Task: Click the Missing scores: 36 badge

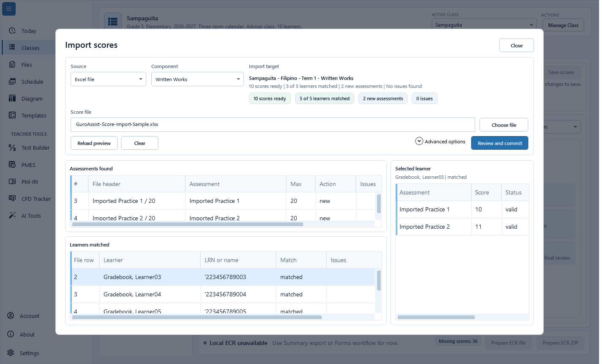Action: click(x=458, y=341)
